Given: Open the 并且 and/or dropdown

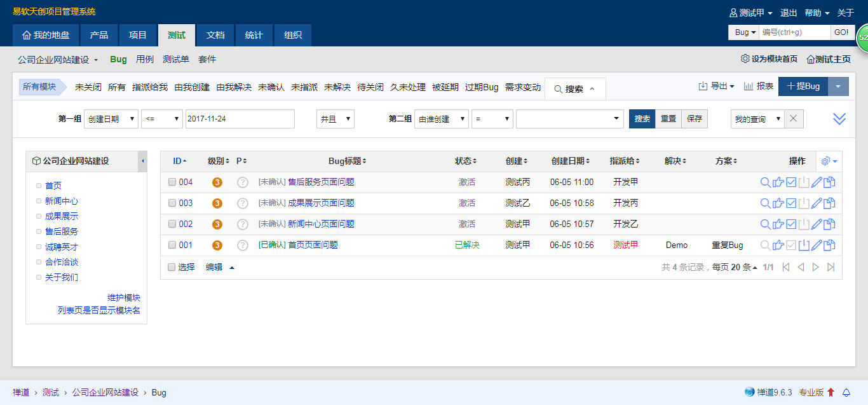Looking at the screenshot, I should click(335, 119).
